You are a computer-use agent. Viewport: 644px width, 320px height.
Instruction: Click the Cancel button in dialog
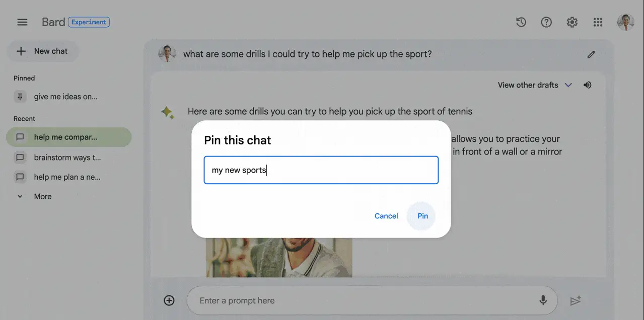[x=386, y=216]
